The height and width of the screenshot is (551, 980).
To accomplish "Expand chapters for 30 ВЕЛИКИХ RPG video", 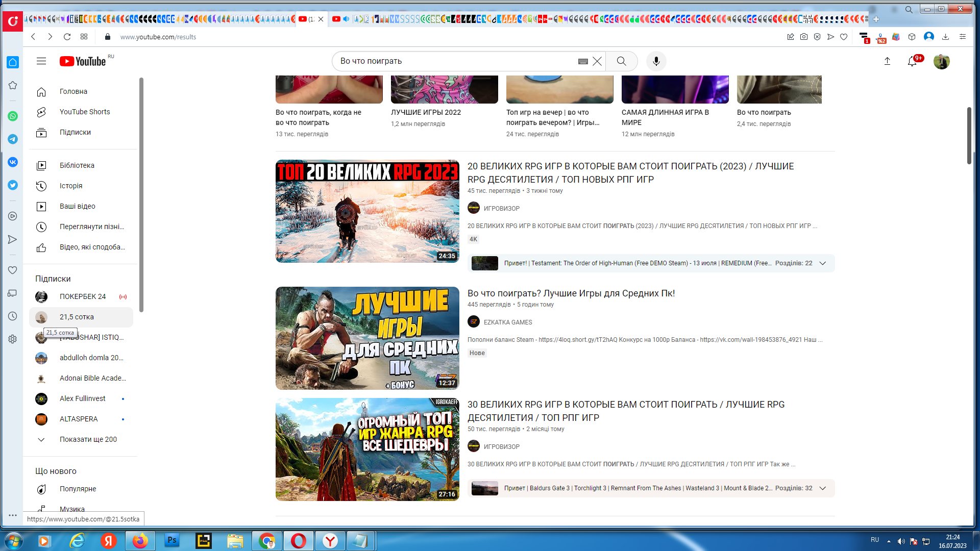I will 823,488.
